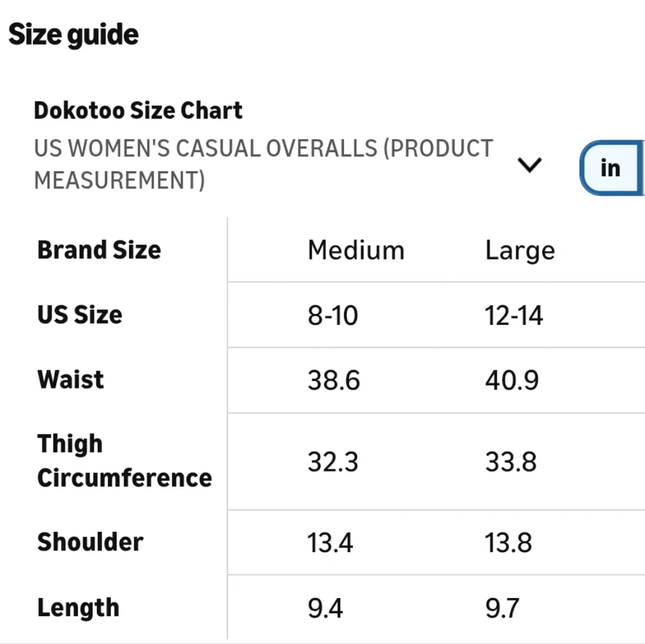The width and height of the screenshot is (645, 644).
Task: Select the Large column header
Action: [520, 251]
